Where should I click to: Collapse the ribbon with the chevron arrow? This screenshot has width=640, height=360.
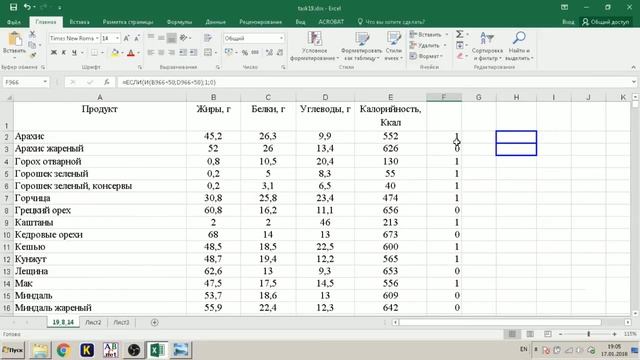(633, 67)
